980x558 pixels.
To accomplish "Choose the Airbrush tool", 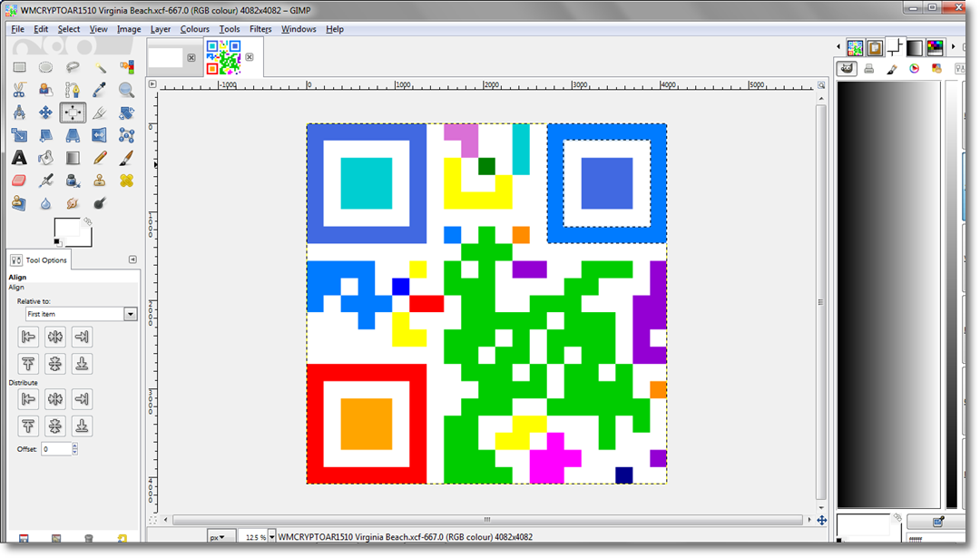I will [x=45, y=181].
